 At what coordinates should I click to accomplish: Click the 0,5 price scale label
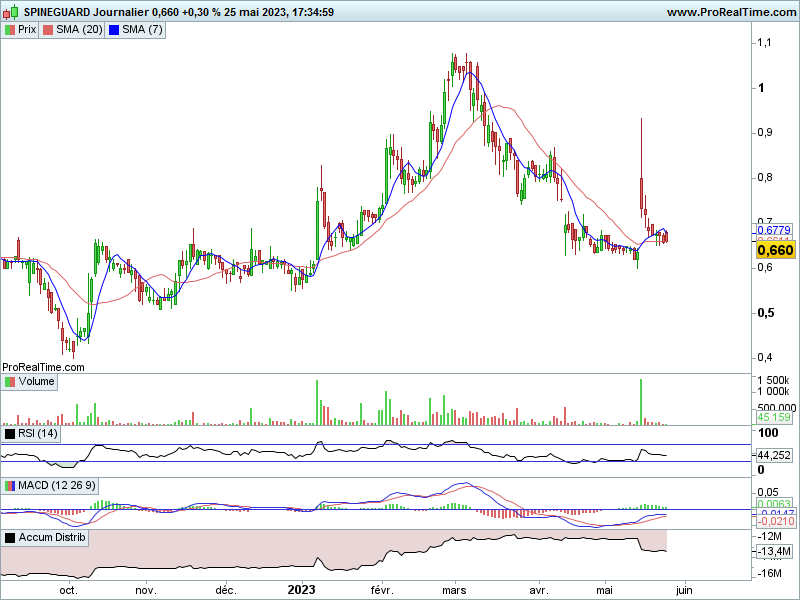[765, 312]
